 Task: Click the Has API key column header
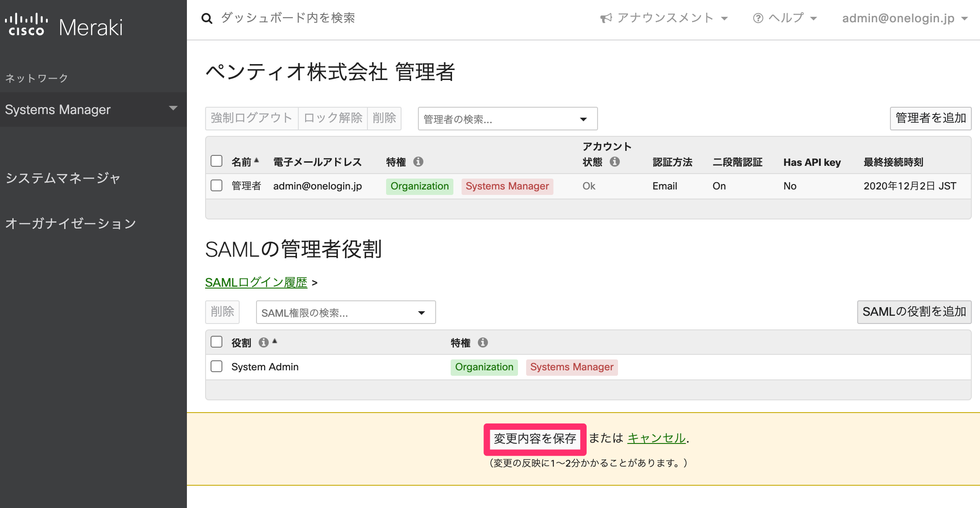(812, 162)
